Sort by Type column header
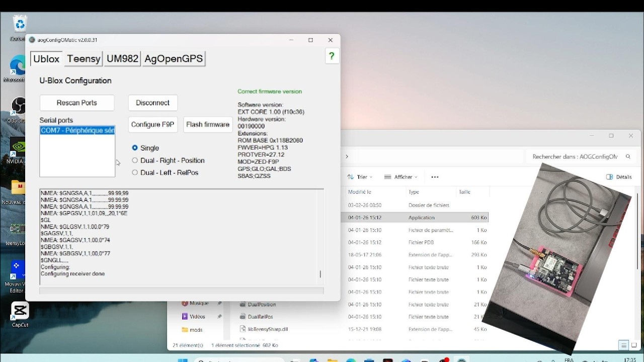 (x=414, y=192)
